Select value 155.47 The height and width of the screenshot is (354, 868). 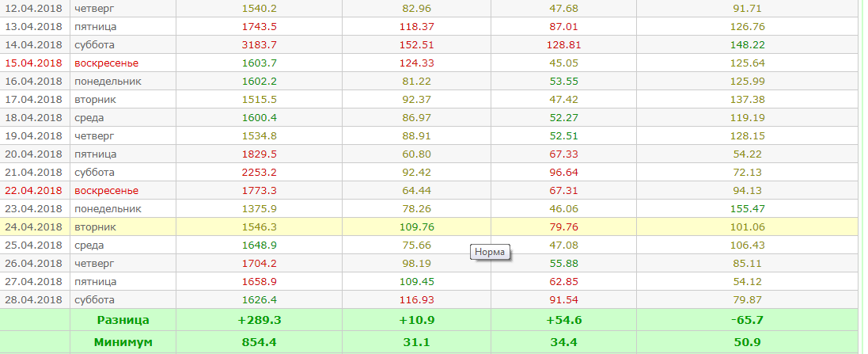pos(748,209)
